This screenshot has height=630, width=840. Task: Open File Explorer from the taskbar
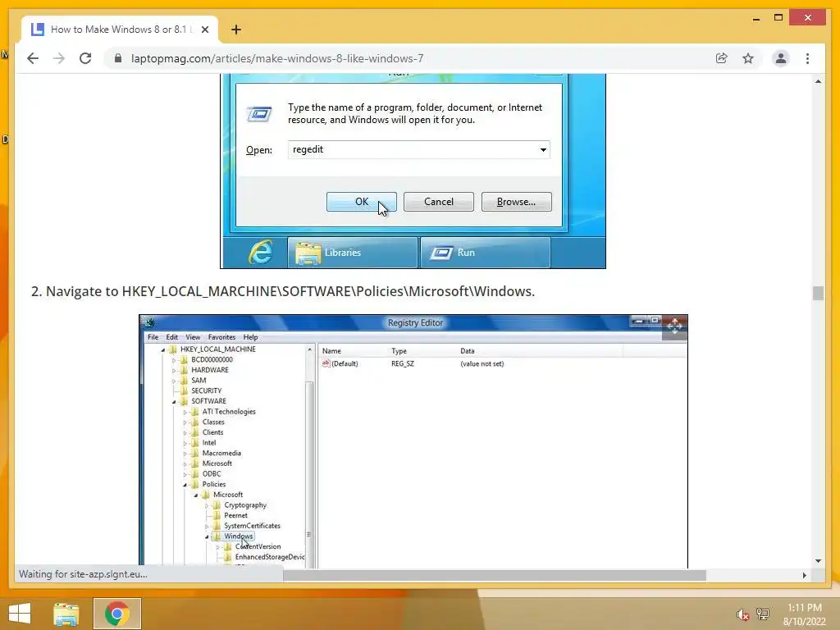(x=66, y=614)
